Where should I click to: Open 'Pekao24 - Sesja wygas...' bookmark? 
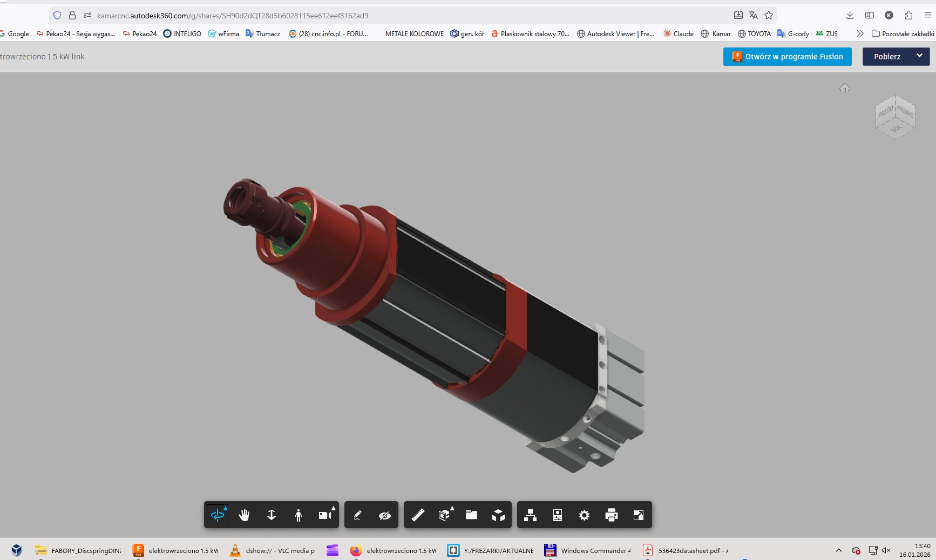point(76,33)
